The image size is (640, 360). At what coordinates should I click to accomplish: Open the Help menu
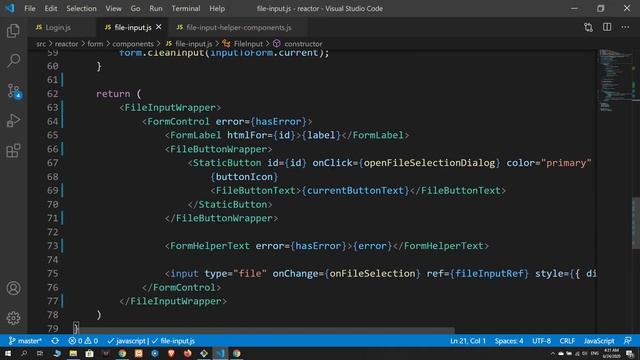(x=217, y=8)
